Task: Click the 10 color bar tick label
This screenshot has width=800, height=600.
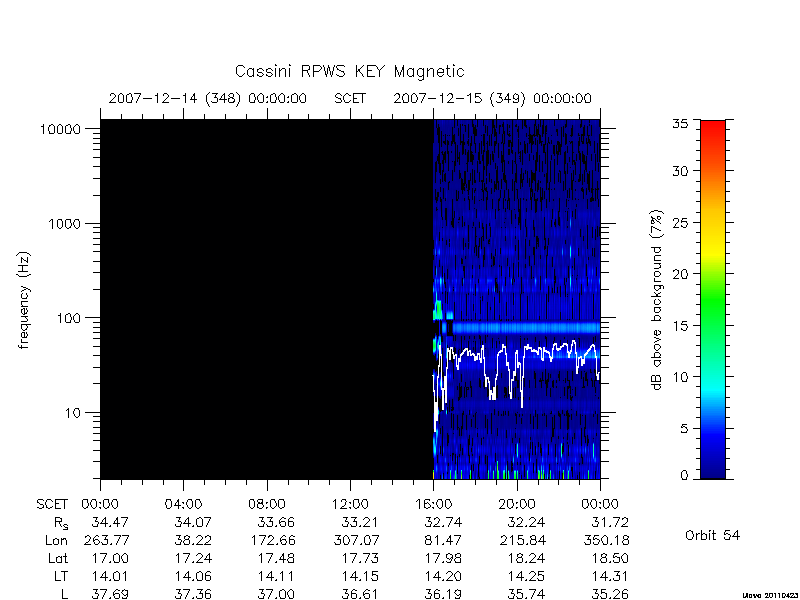Action: [x=680, y=377]
